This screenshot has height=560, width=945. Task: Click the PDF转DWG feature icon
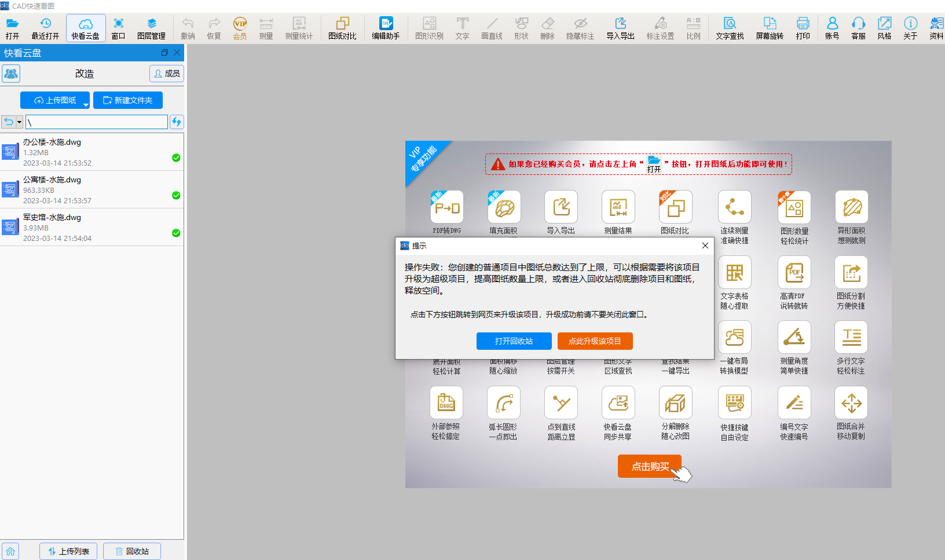(x=446, y=207)
